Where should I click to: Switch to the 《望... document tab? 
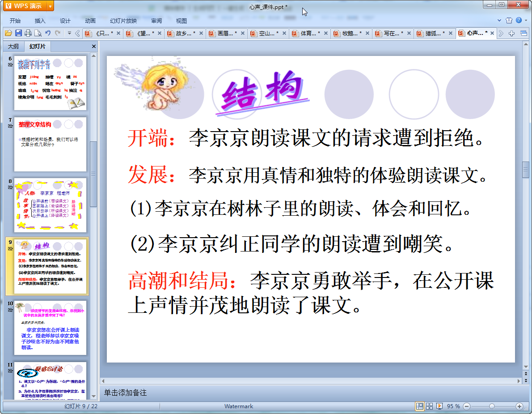pyautogui.click(x=144, y=33)
